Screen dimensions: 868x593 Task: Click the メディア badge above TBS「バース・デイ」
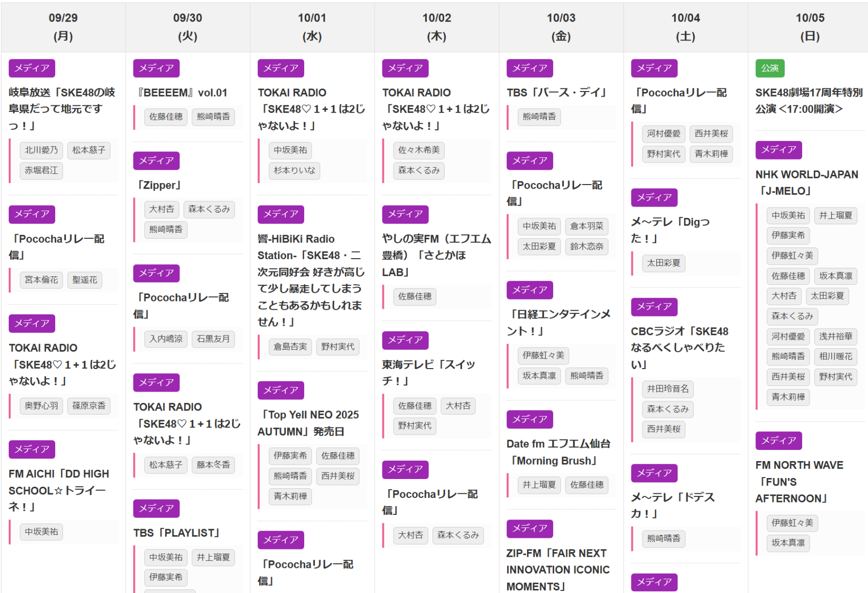pyautogui.click(x=530, y=68)
